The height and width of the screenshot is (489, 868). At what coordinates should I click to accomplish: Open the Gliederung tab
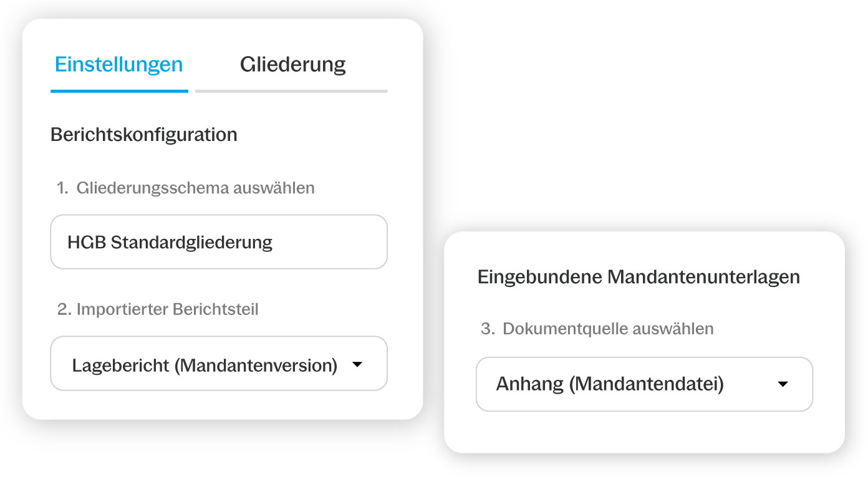[292, 65]
